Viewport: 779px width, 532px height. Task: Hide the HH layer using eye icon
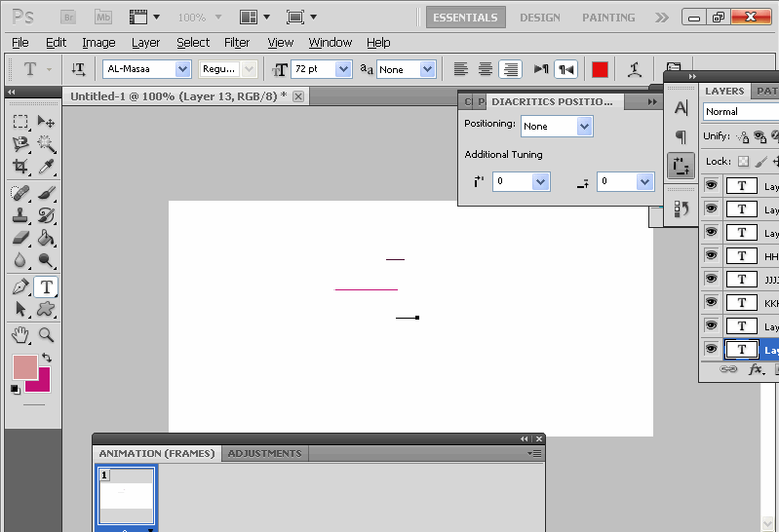(x=712, y=255)
